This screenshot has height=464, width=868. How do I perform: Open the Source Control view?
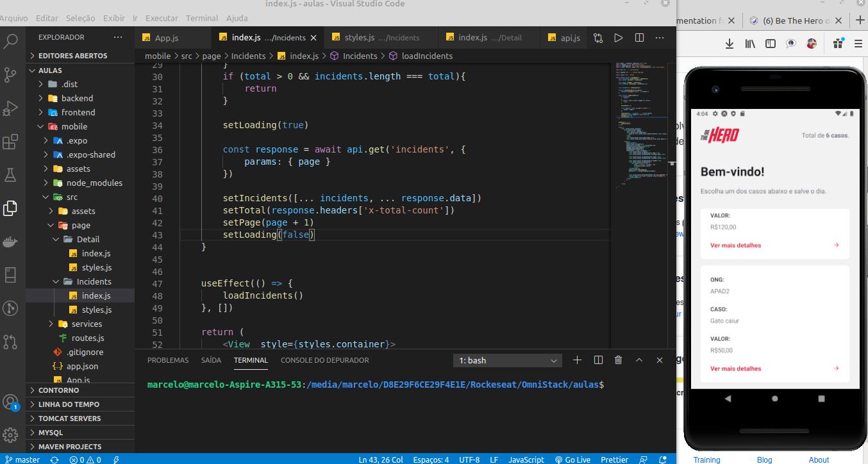[x=10, y=75]
